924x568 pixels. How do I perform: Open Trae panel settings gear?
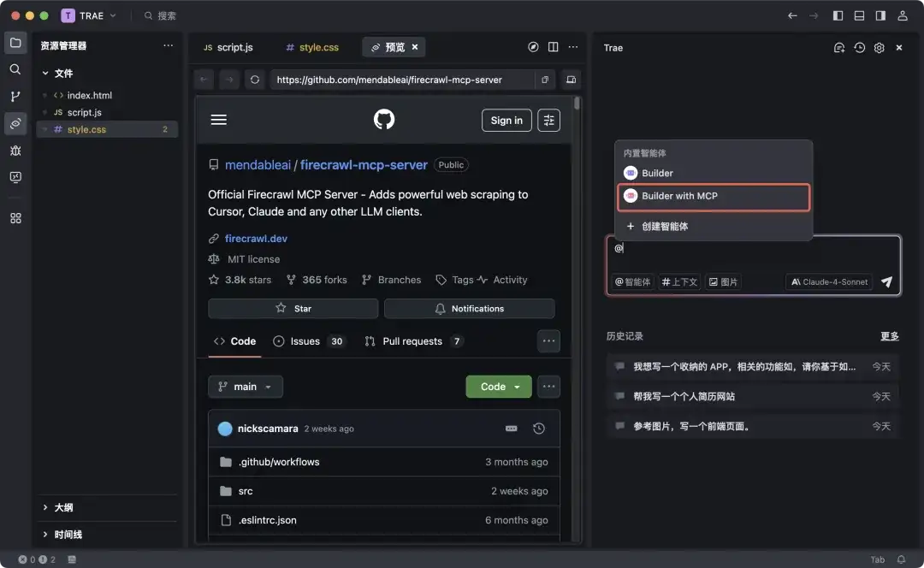click(879, 48)
